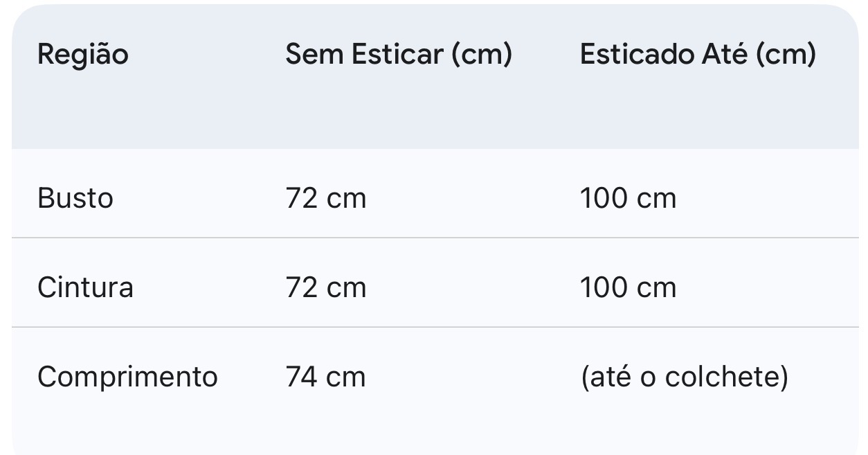Click the Cintura stretched 100 cm value
Image resolution: width=868 pixels, height=455 pixels.
[628, 287]
